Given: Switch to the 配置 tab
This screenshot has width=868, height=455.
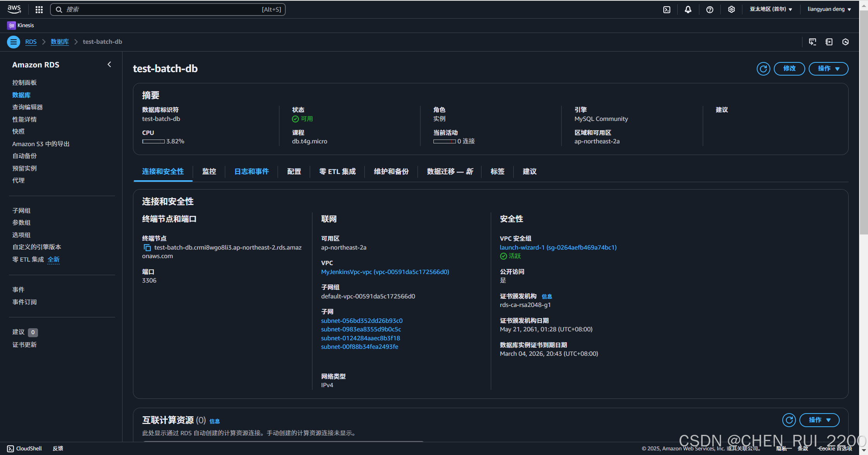Looking at the screenshot, I should point(294,171).
